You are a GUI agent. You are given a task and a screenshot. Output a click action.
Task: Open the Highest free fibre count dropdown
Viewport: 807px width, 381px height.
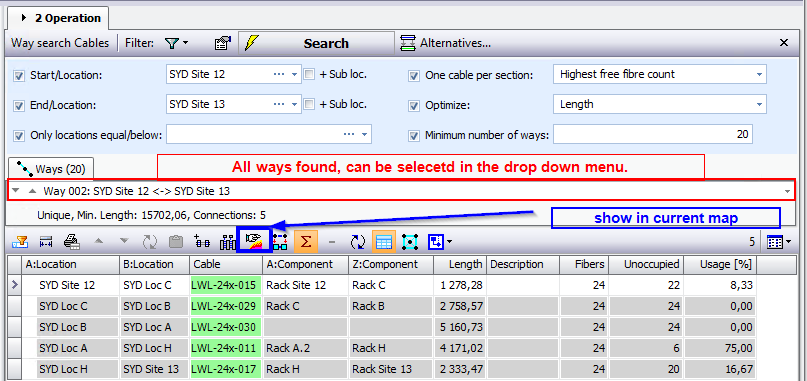pyautogui.click(x=759, y=74)
